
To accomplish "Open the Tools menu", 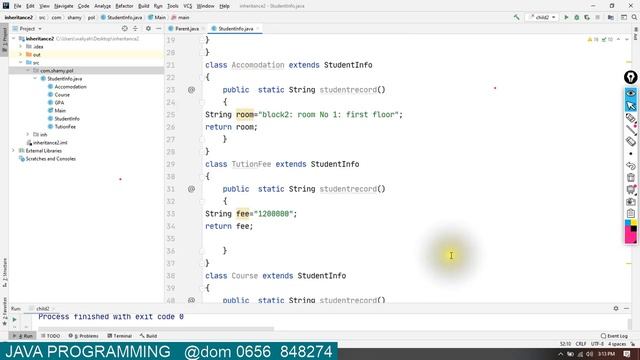I will (x=173, y=6).
